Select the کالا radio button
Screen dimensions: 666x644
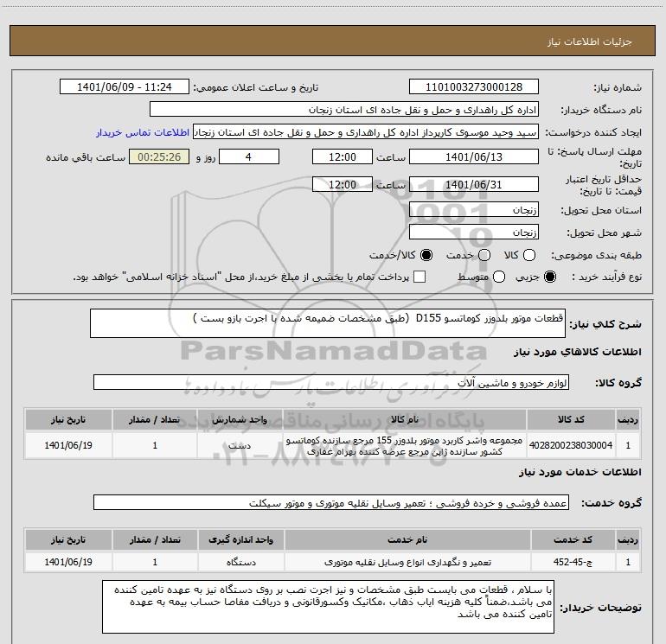529,255
